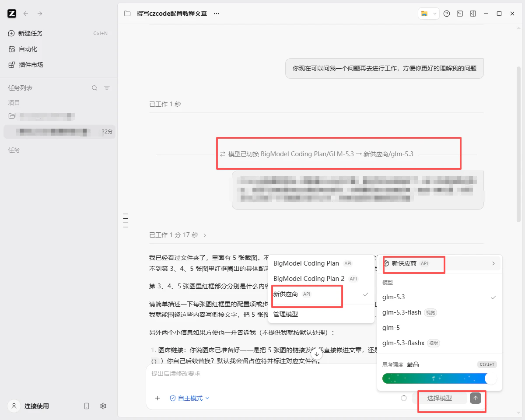Choose the glm-5.3 model
The width and height of the screenshot is (525, 420).
pos(440,297)
